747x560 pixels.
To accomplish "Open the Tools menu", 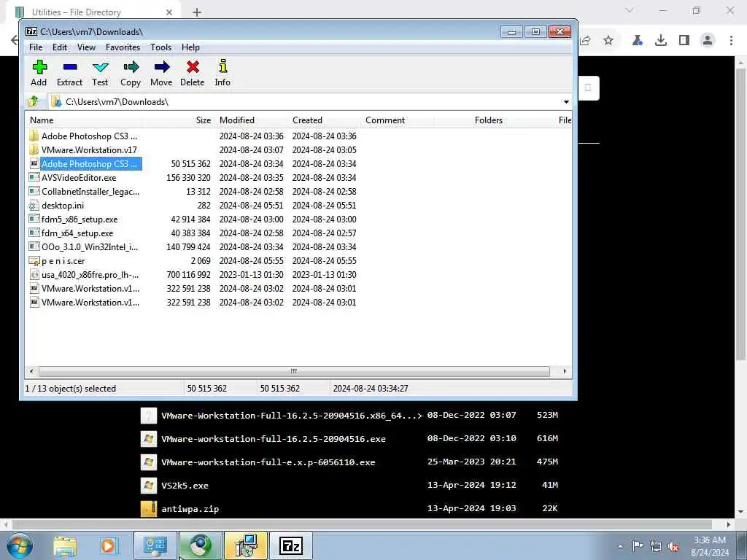I will click(x=160, y=47).
